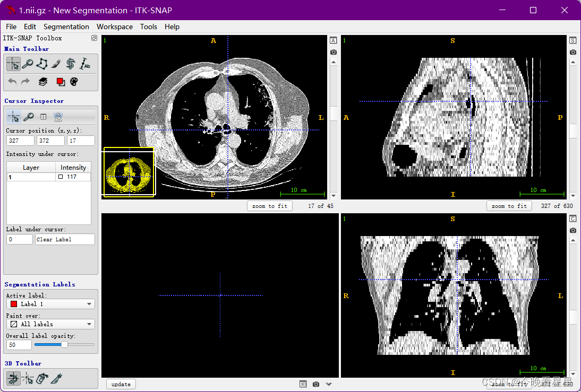Viewport: 581px width, 392px height.
Task: Click the axial slice scrollbar
Action: 334,129
